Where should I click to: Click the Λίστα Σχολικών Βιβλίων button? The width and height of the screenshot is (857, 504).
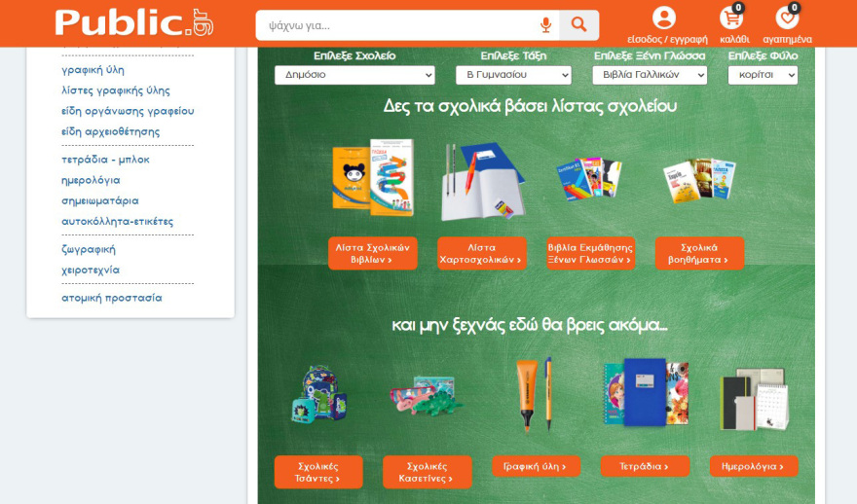[x=372, y=253]
